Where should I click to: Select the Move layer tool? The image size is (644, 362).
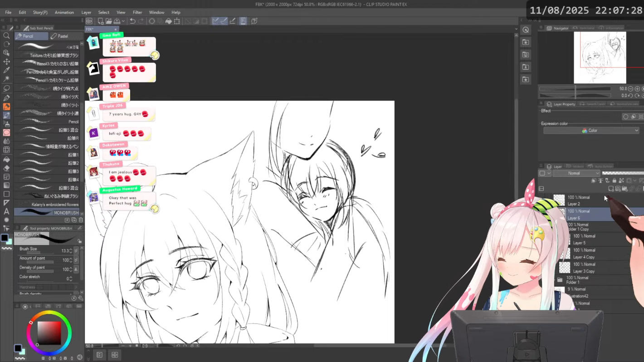pos(6,62)
